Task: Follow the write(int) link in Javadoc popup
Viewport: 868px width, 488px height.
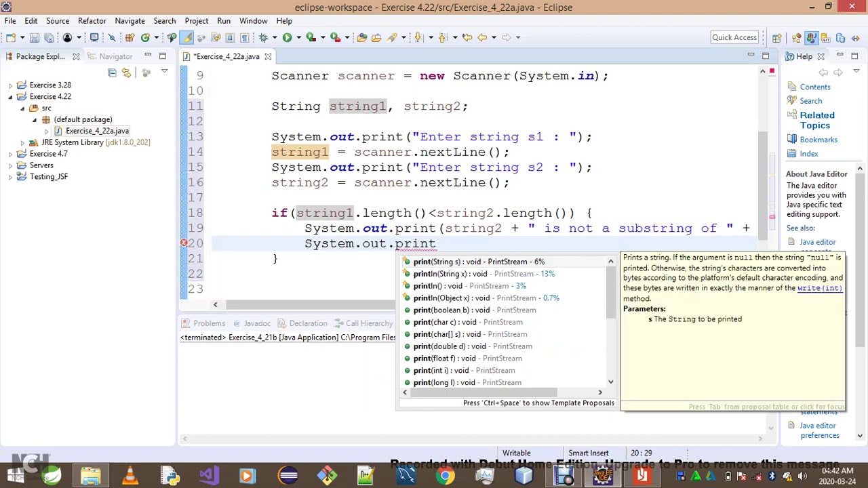Action: click(x=819, y=288)
